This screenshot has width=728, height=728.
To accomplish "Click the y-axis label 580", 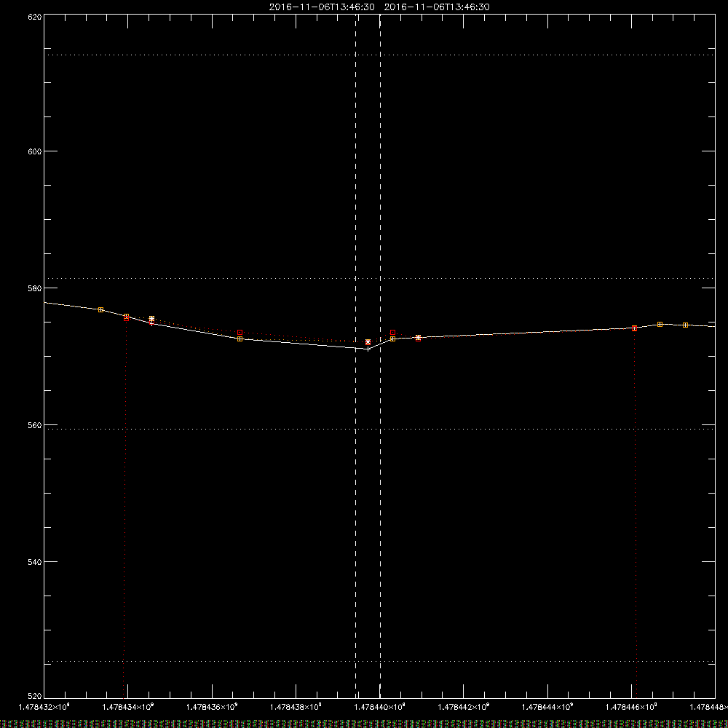I will pyautogui.click(x=35, y=288).
